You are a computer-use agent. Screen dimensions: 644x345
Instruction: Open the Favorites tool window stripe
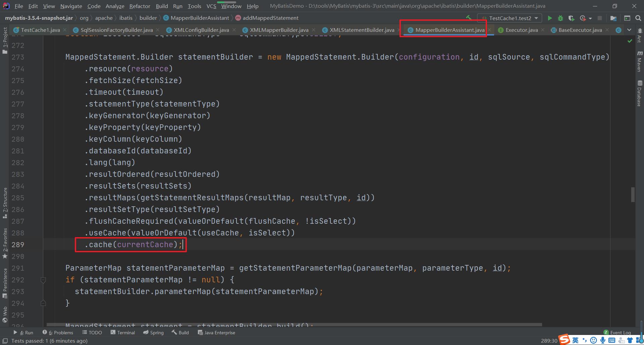[5, 244]
